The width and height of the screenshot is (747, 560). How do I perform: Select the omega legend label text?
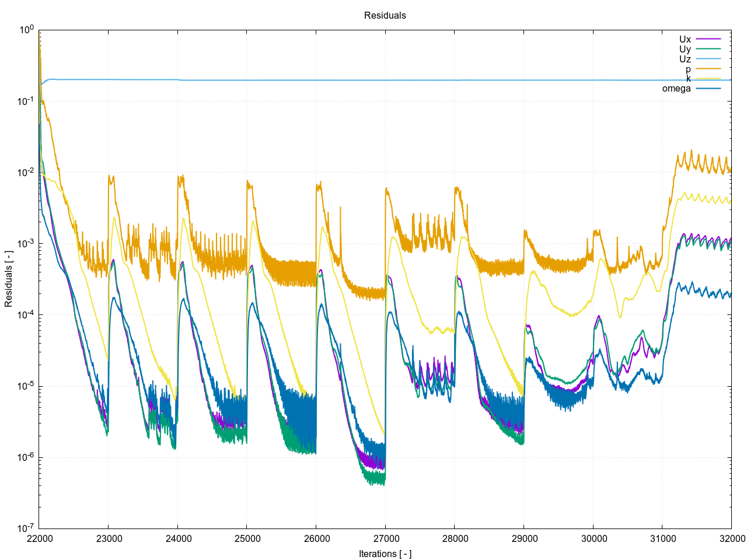[676, 89]
